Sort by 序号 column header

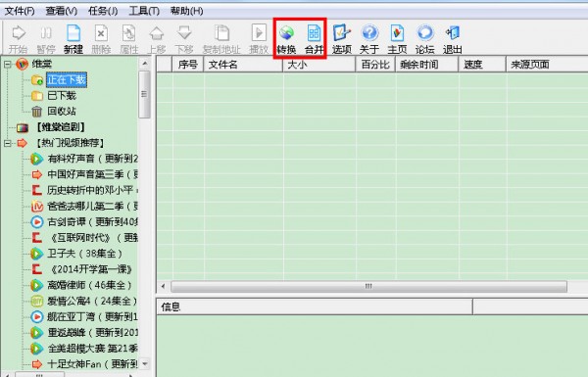pyautogui.click(x=188, y=65)
